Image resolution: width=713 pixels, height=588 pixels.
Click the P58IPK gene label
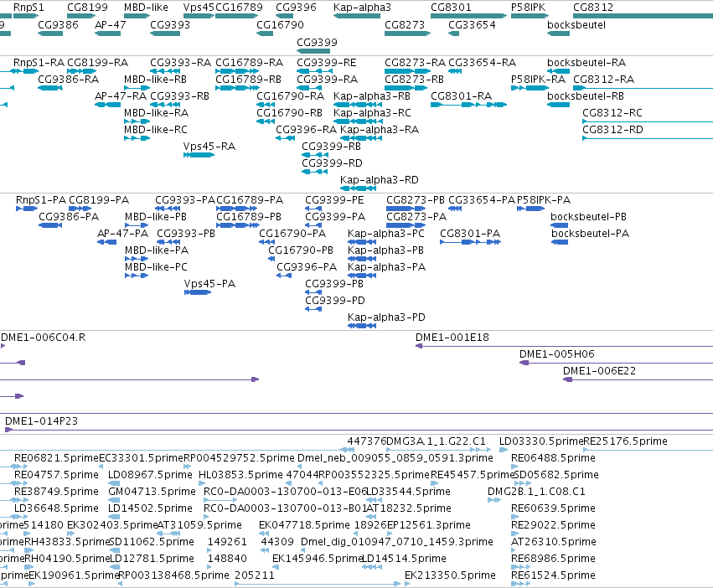tap(529, 8)
